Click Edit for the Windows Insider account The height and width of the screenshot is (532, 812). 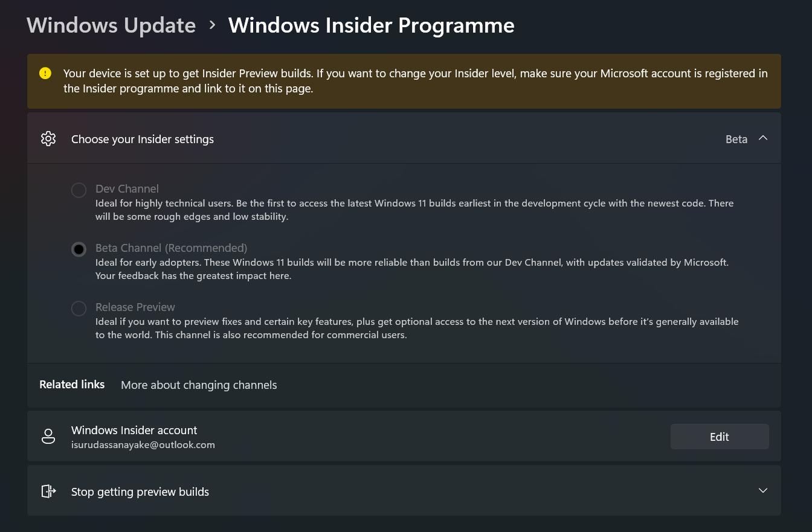[x=720, y=437]
